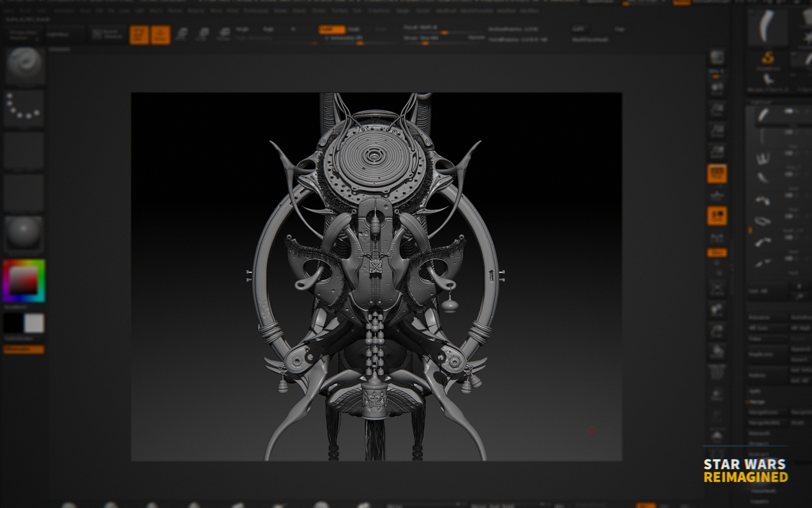The width and height of the screenshot is (812, 508).
Task: Click the Mrgb button in top shelf
Action: point(242,29)
